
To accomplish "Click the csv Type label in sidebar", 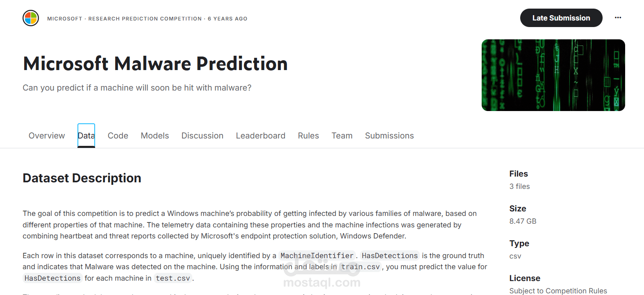I will pyautogui.click(x=515, y=256).
